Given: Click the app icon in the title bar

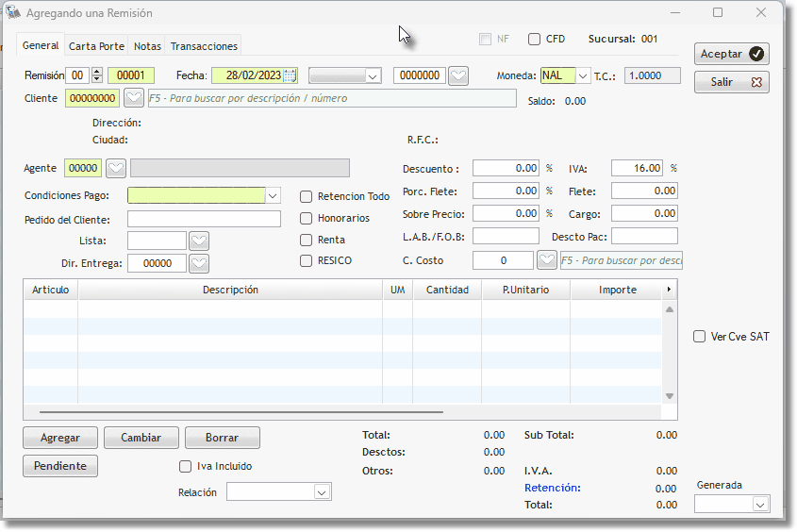Looking at the screenshot, I should click(x=13, y=12).
